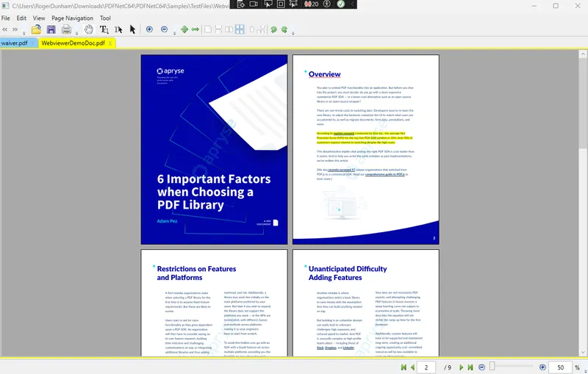
Task: Switch to the waiver.pdf tab
Action: coord(14,43)
